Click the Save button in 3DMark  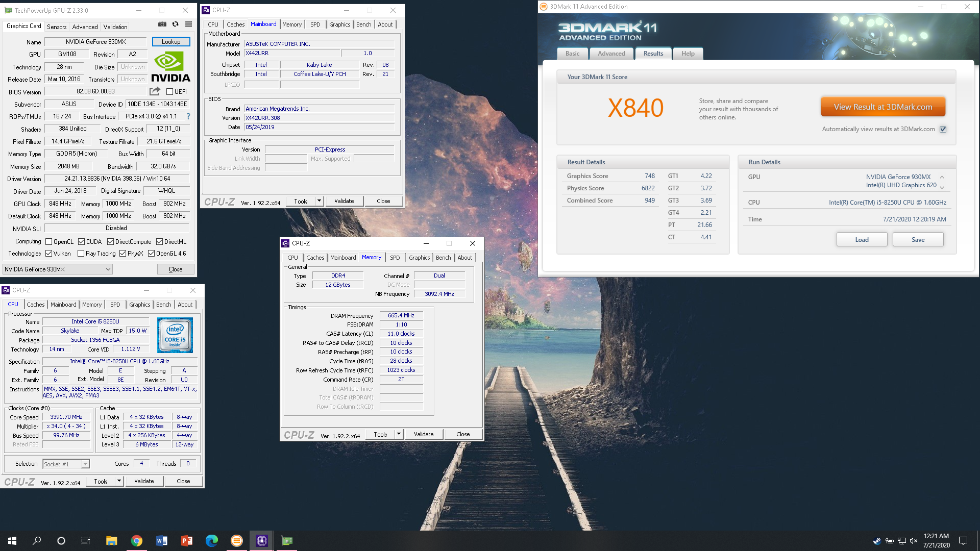(918, 240)
